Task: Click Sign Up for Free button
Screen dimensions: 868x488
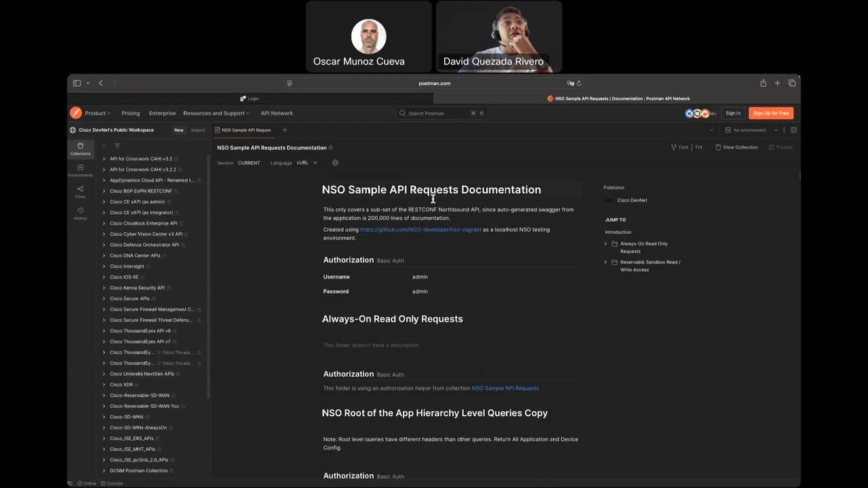Action: click(x=771, y=113)
